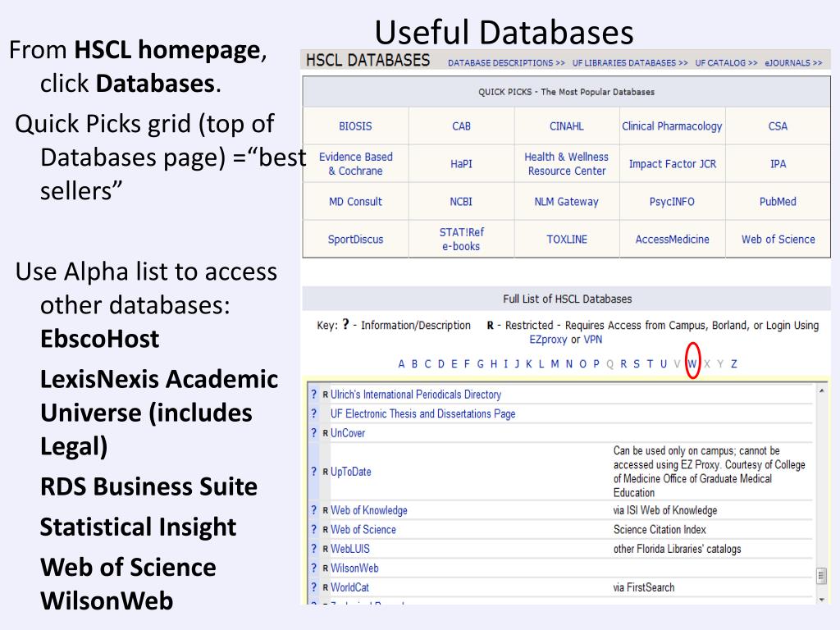This screenshot has height=630, width=840.
Task: Click Clinical Pharmacology in Quick Picks
Action: click(x=672, y=126)
